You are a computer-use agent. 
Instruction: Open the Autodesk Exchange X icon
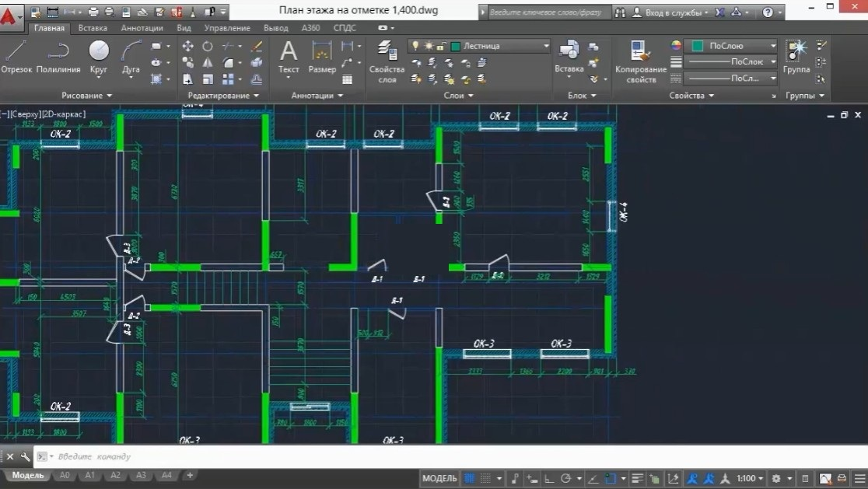pos(719,12)
